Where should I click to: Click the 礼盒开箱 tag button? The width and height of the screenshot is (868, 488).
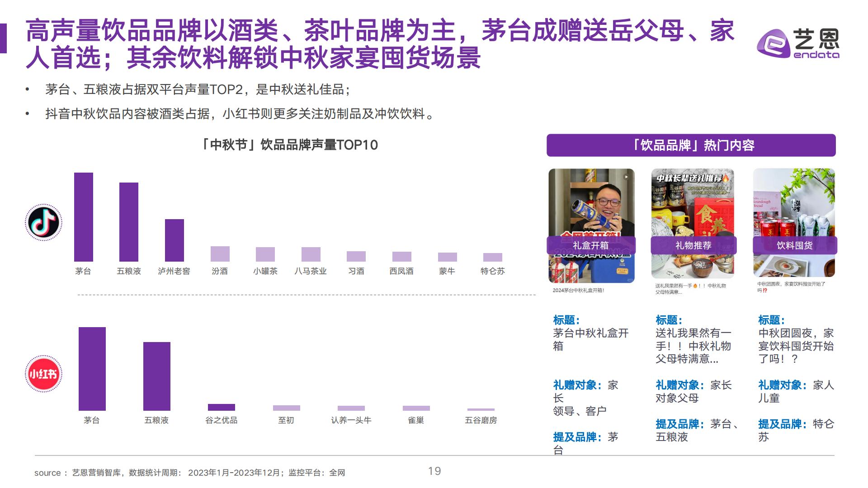591,245
